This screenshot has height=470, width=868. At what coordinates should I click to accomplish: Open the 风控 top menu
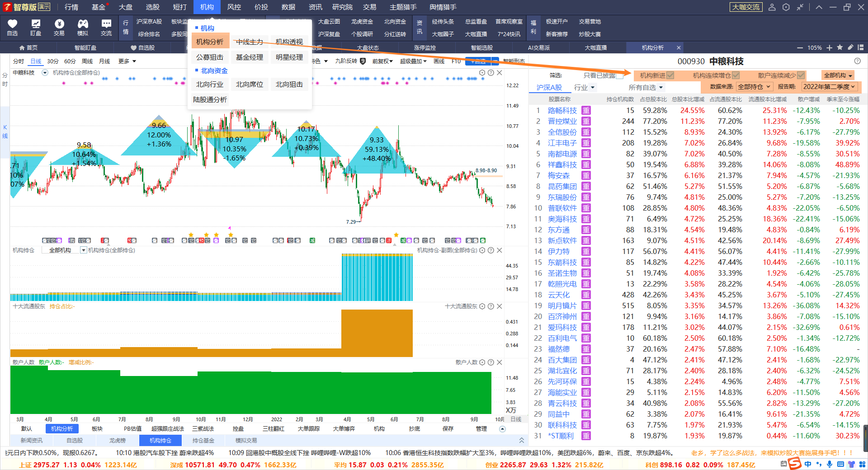coord(234,7)
